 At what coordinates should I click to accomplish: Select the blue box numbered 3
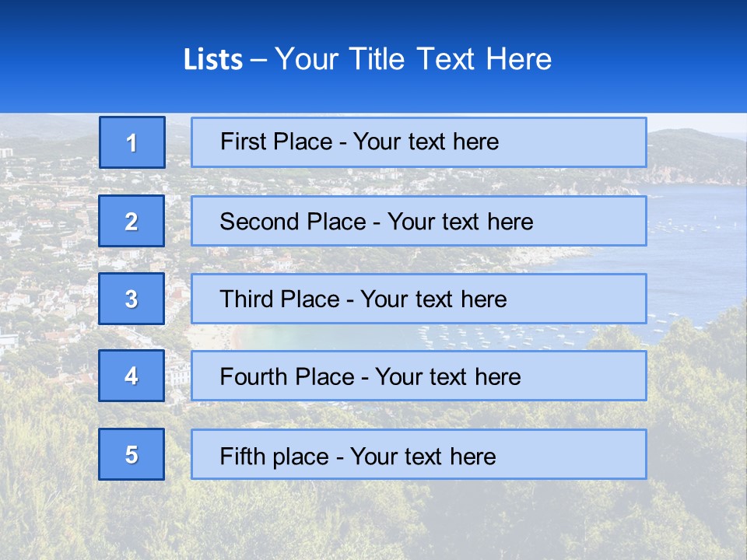click(x=132, y=299)
